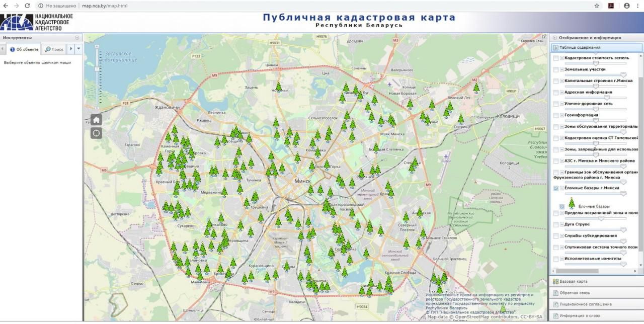Click the locate/target button on map
Screen dimensions: 644x324
click(96, 133)
